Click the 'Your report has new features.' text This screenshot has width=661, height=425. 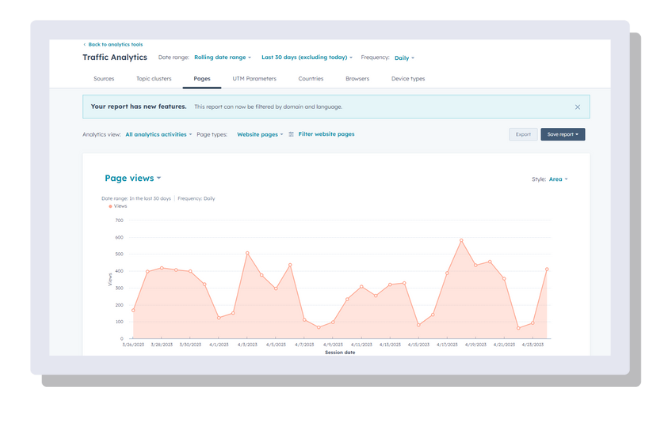click(x=138, y=107)
